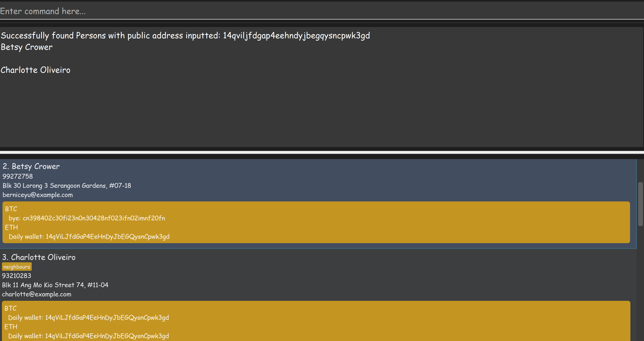The height and width of the screenshot is (341, 644).
Task: Click the neighbours tag label
Action: pyautogui.click(x=17, y=267)
